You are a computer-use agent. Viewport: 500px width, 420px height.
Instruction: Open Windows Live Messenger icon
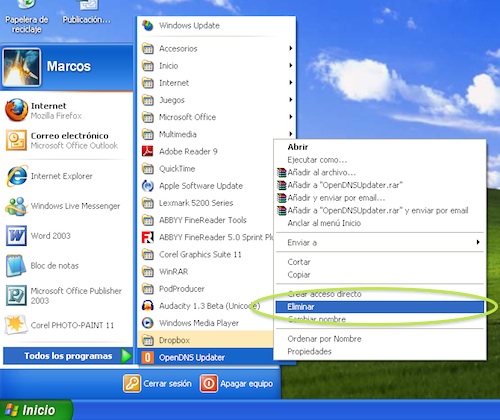(16, 206)
